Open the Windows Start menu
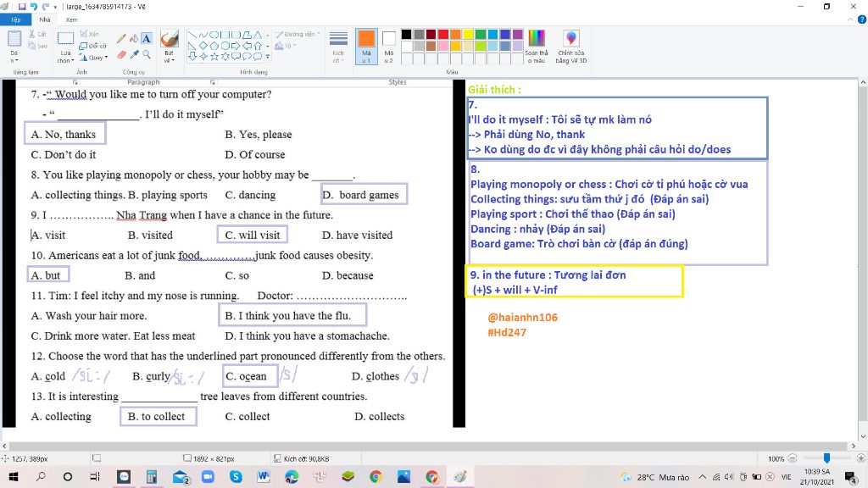The image size is (868, 488). (x=14, y=476)
